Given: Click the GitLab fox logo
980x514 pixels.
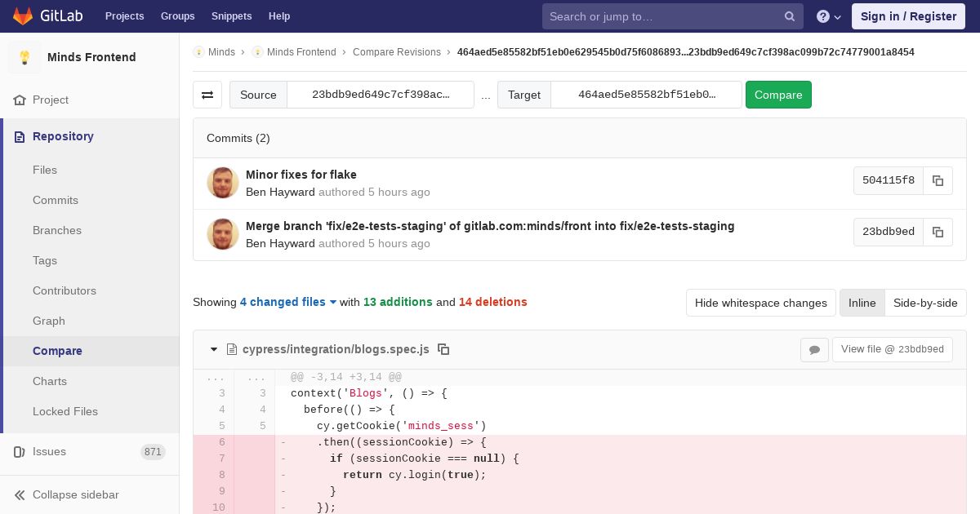Looking at the screenshot, I should point(23,16).
